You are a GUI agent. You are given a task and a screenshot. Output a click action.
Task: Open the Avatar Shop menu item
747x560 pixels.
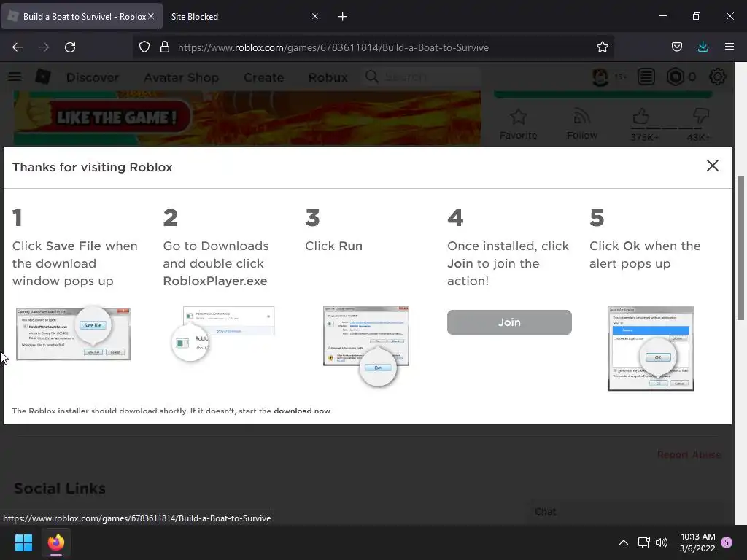tap(182, 77)
